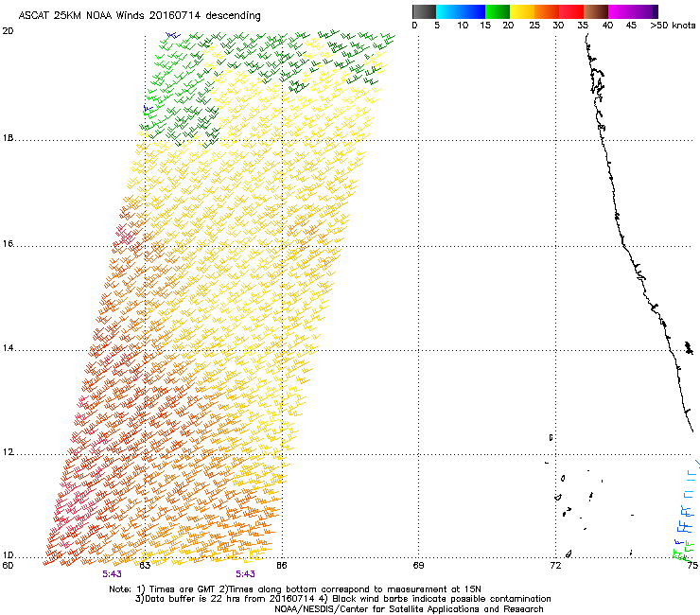Pick the red 30–35 knots legend swatch

coord(571,11)
